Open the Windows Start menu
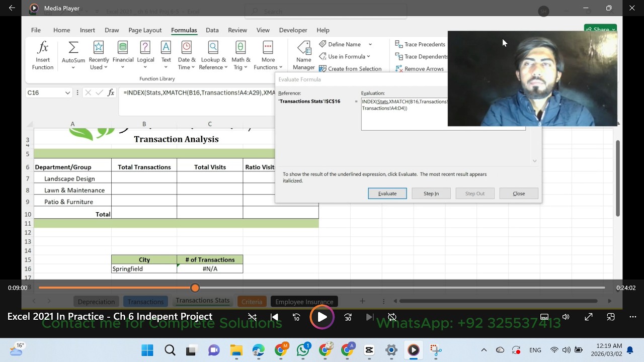This screenshot has width=644, height=362. coord(147,350)
